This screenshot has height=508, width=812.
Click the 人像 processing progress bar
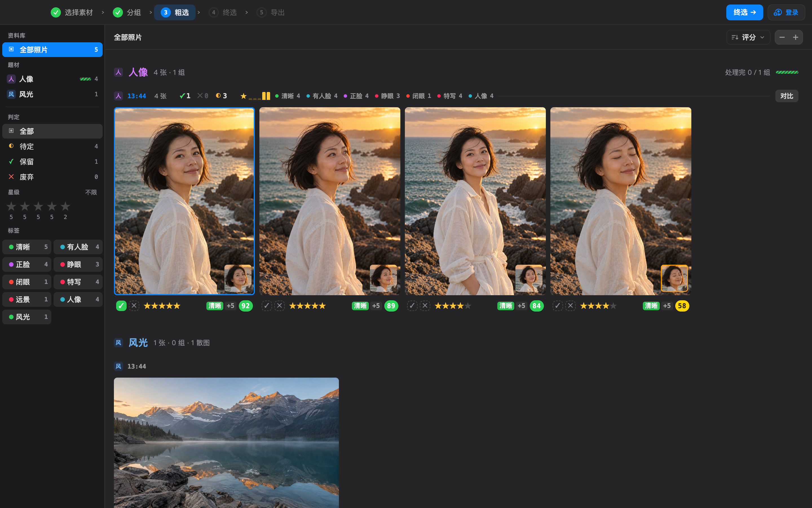coord(787,72)
